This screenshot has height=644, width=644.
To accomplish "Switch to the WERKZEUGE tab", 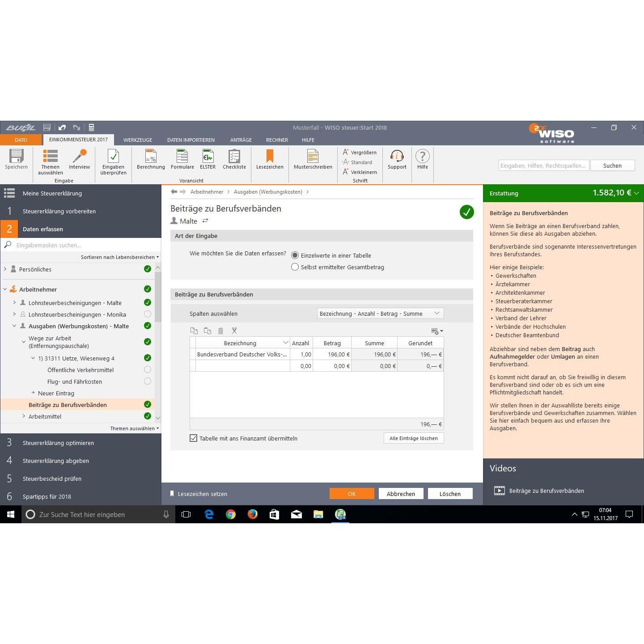I will 138,140.
